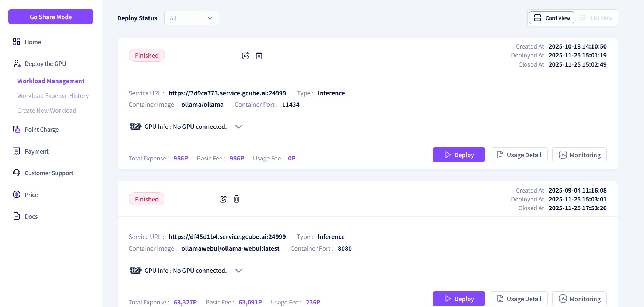Viewport: 644px width, 307px height.
Task: Open Monitoring for the ollama/ollama workload
Action: [x=579, y=155]
